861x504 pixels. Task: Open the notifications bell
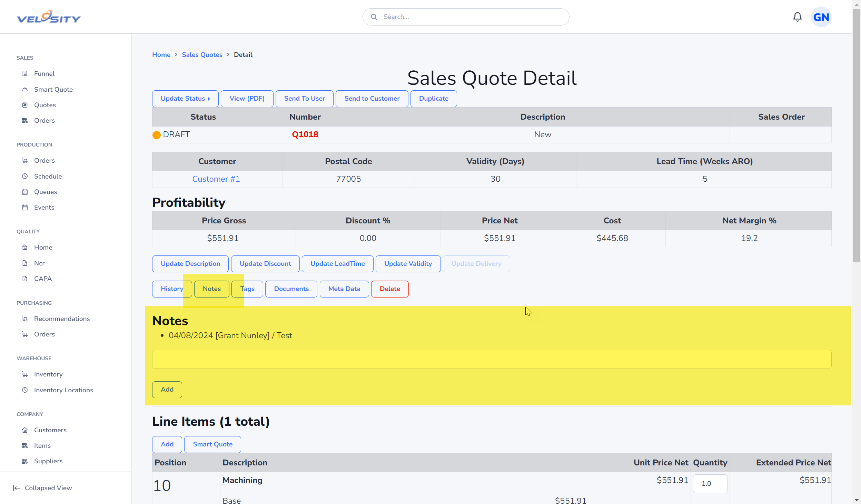click(x=797, y=17)
